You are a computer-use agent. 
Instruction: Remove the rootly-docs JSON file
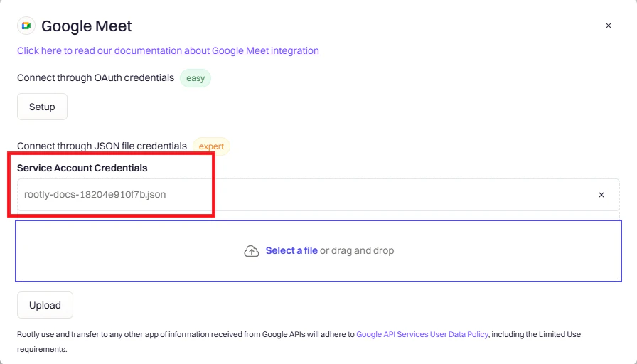(601, 195)
